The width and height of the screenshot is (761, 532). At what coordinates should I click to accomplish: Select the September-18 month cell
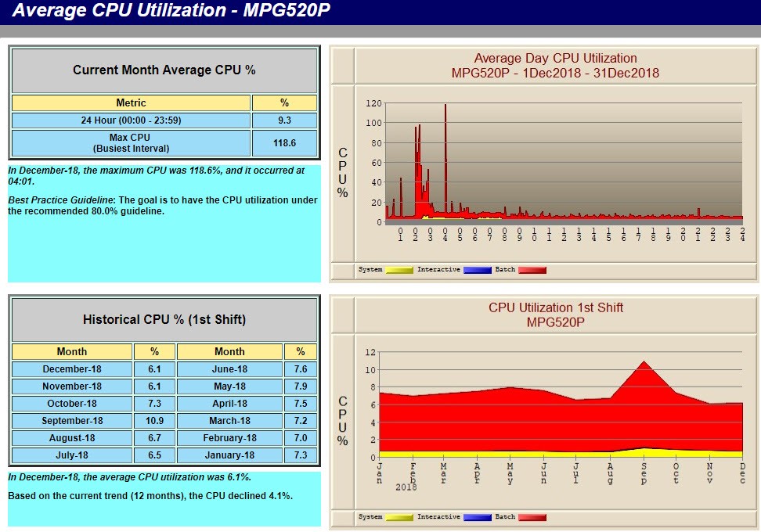(x=72, y=421)
